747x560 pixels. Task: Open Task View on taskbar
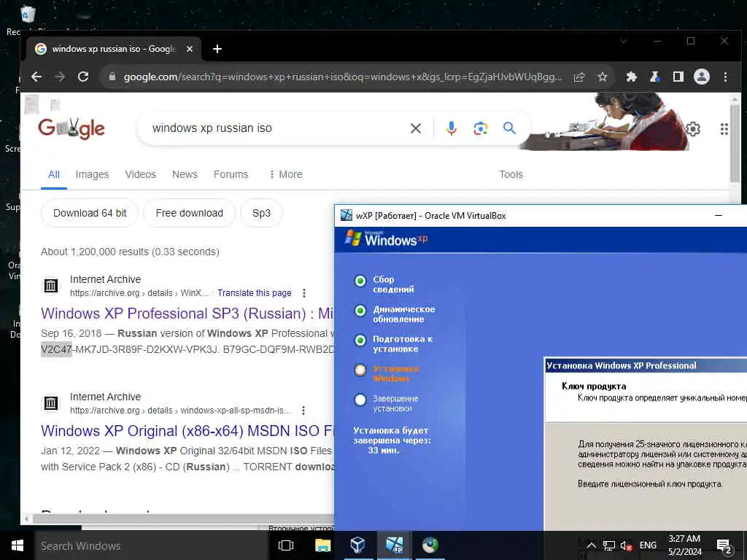pos(286,545)
